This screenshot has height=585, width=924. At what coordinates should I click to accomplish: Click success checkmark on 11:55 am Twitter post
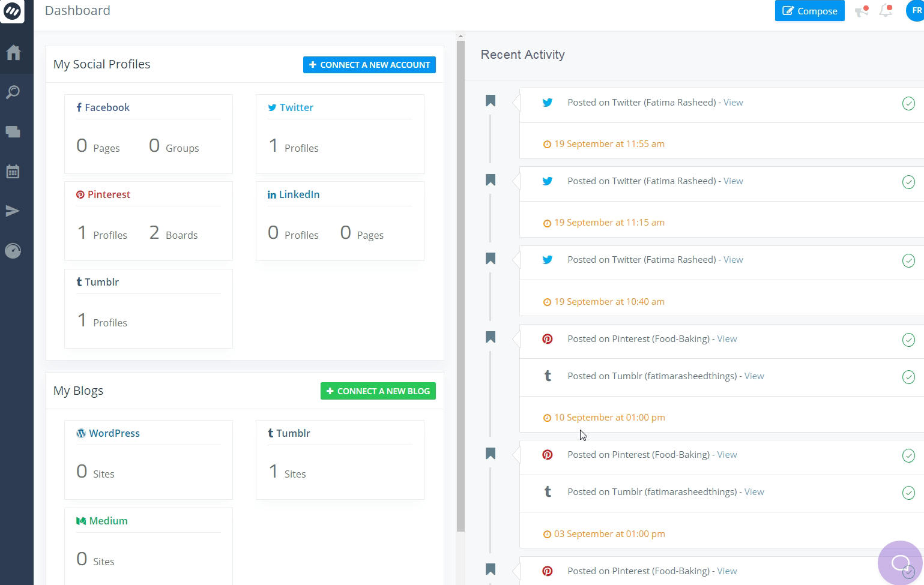pyautogui.click(x=908, y=104)
